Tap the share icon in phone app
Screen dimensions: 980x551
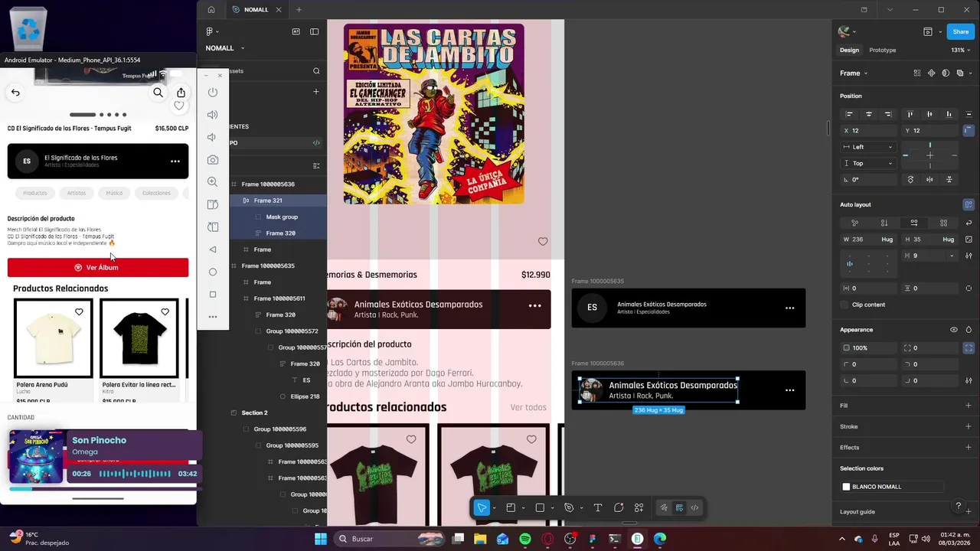tap(181, 93)
